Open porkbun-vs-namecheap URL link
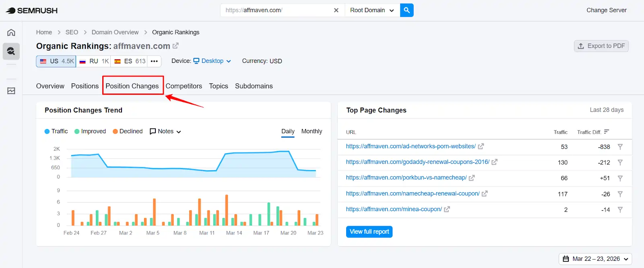This screenshot has height=268, width=644. [x=406, y=178]
